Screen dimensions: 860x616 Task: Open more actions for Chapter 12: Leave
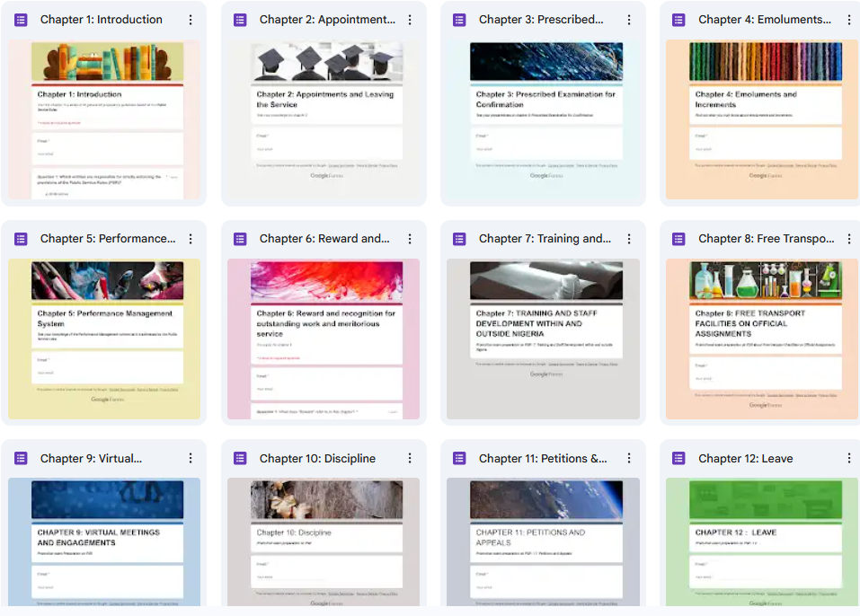pos(848,458)
